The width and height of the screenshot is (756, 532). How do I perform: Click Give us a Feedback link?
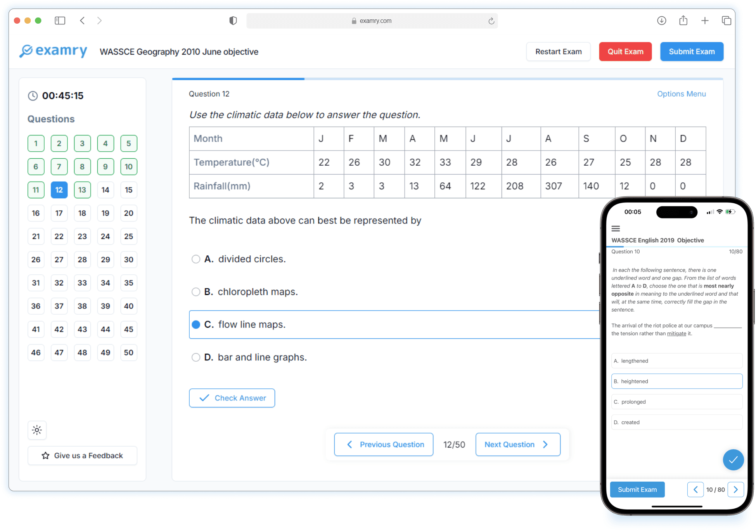[x=82, y=455]
